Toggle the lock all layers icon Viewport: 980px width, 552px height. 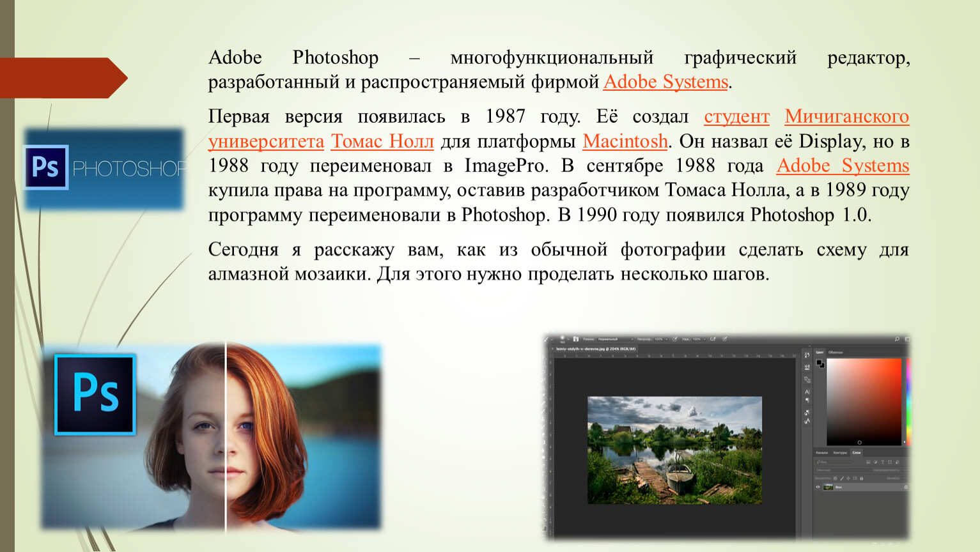[861, 478]
